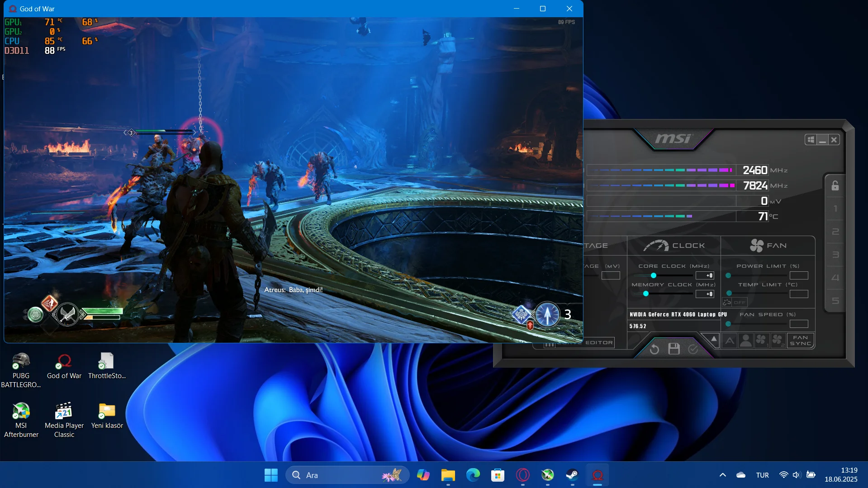
Task: Switch to the Fan tab
Action: (768, 246)
